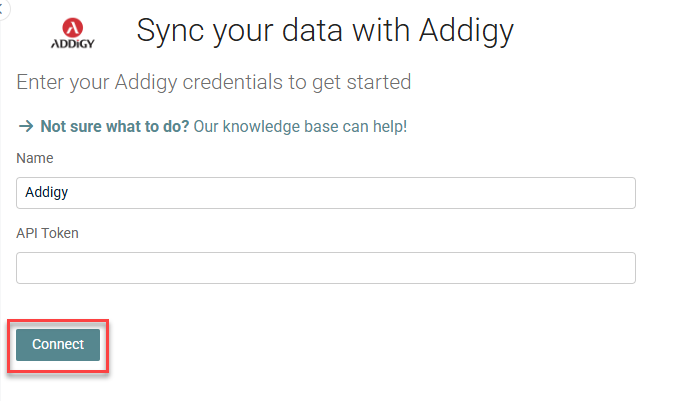Click "Our knowledge base can help!" text
691x401 pixels.
[301, 127]
